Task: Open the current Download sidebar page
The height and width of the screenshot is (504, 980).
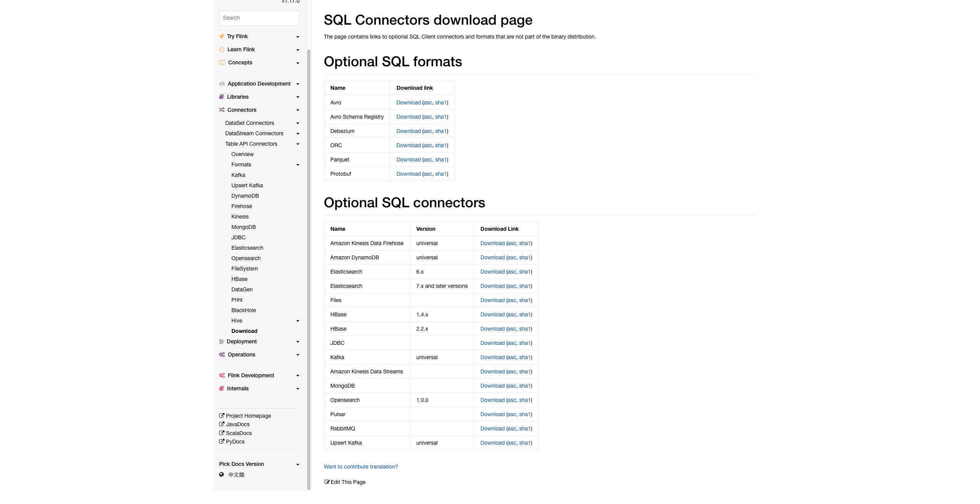Action: [x=245, y=331]
